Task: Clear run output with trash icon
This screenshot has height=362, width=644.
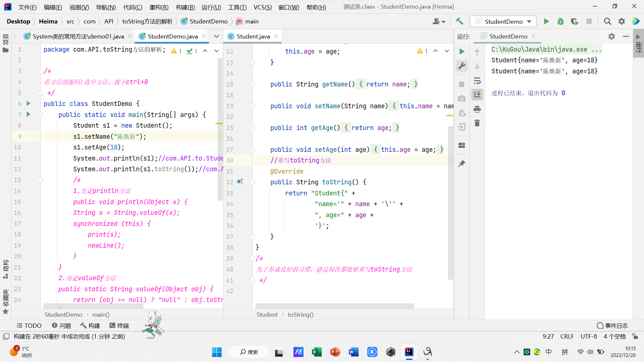Action: point(477,123)
